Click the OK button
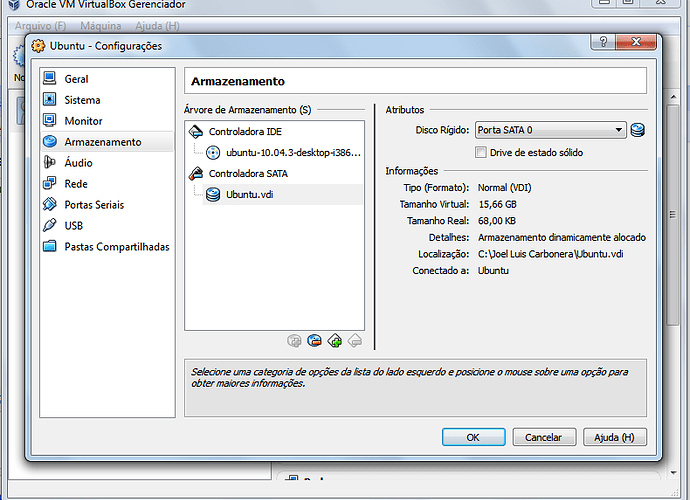 pyautogui.click(x=473, y=437)
